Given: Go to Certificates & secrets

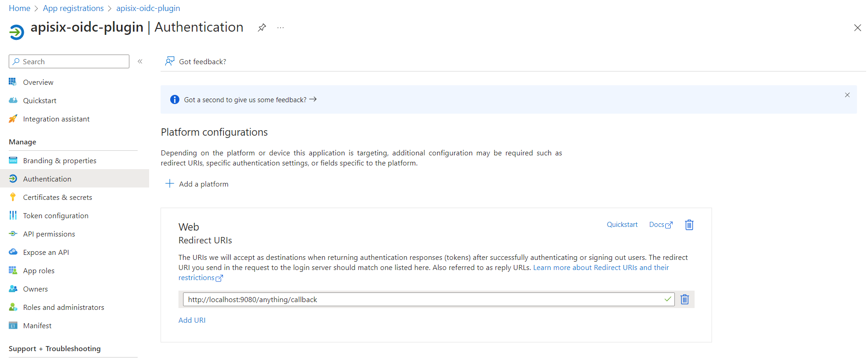Looking at the screenshot, I should pyautogui.click(x=57, y=197).
